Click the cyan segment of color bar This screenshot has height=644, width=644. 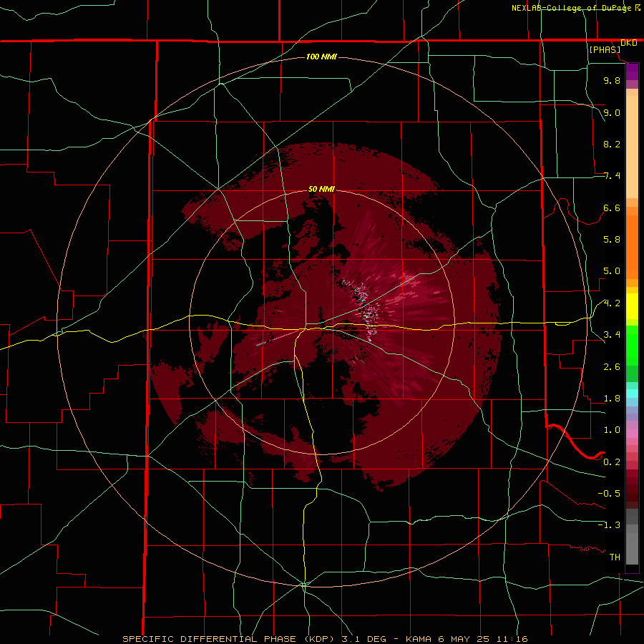[x=632, y=393]
